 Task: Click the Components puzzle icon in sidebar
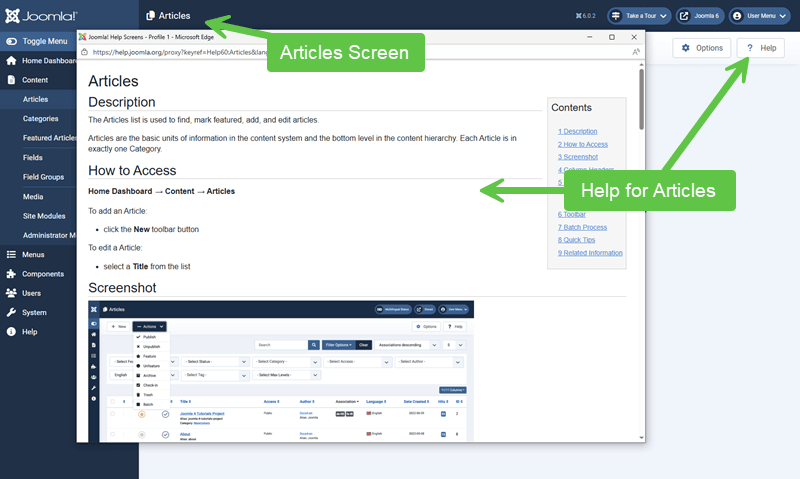coord(11,274)
